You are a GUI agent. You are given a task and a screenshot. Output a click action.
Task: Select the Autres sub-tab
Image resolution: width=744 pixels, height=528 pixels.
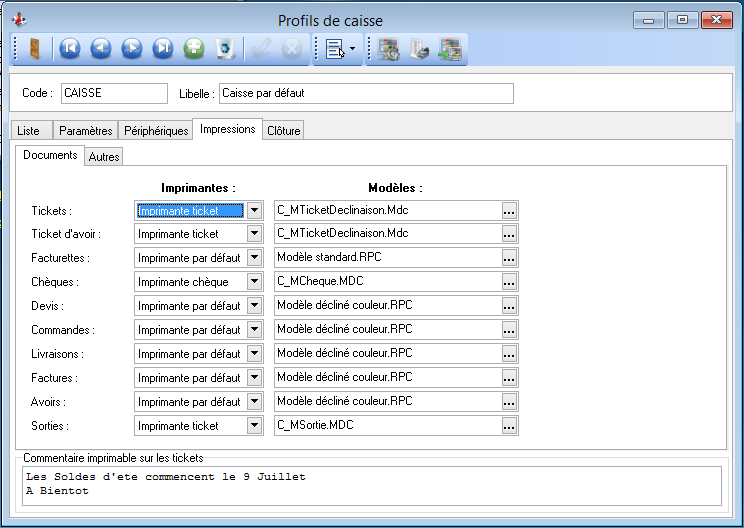[x=103, y=157]
